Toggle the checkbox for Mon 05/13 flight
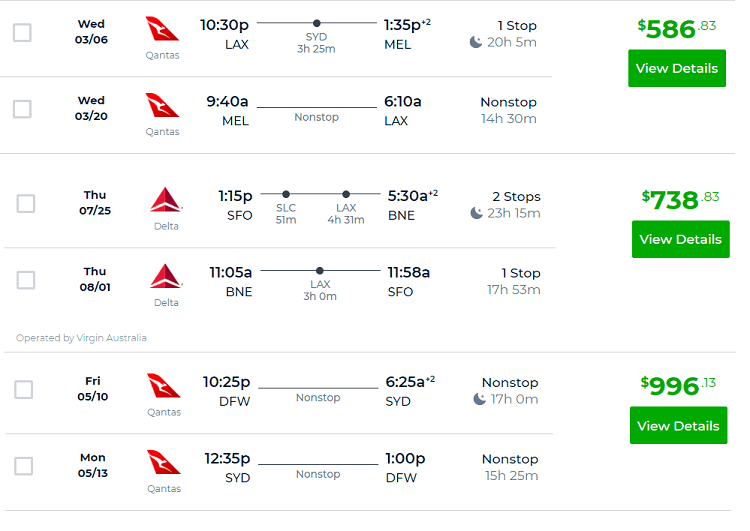The image size is (750, 531). (23, 466)
